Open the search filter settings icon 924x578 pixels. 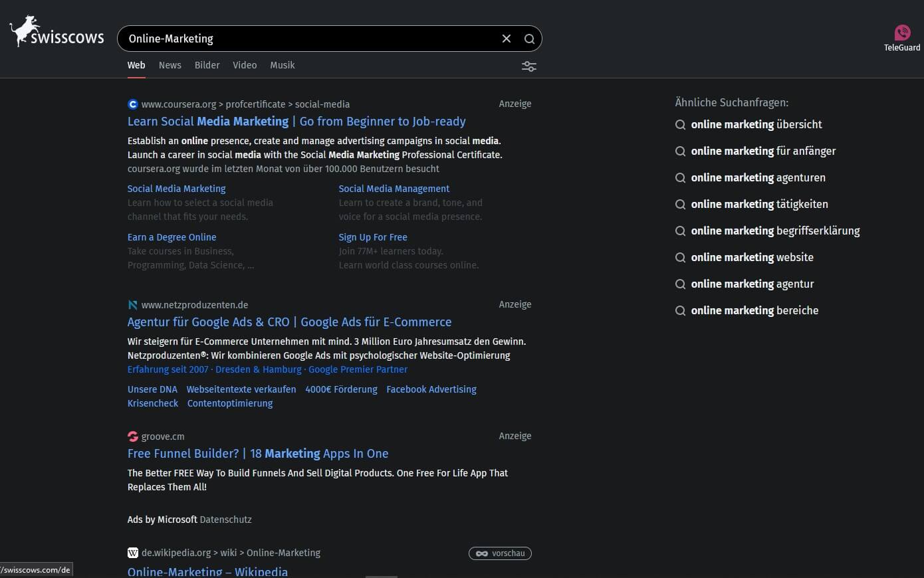[x=529, y=66]
